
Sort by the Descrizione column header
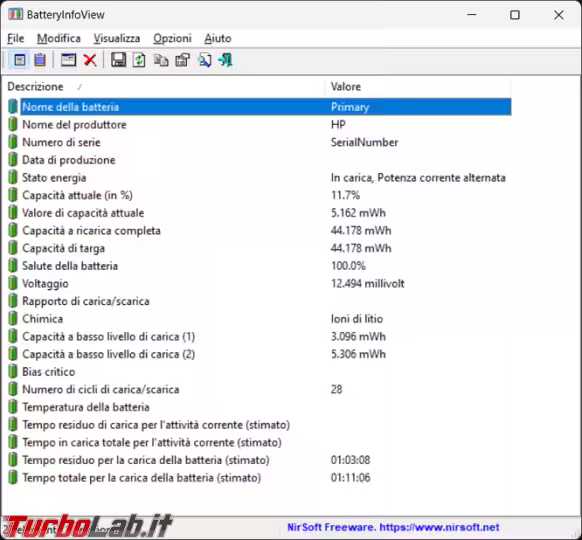coord(163,87)
